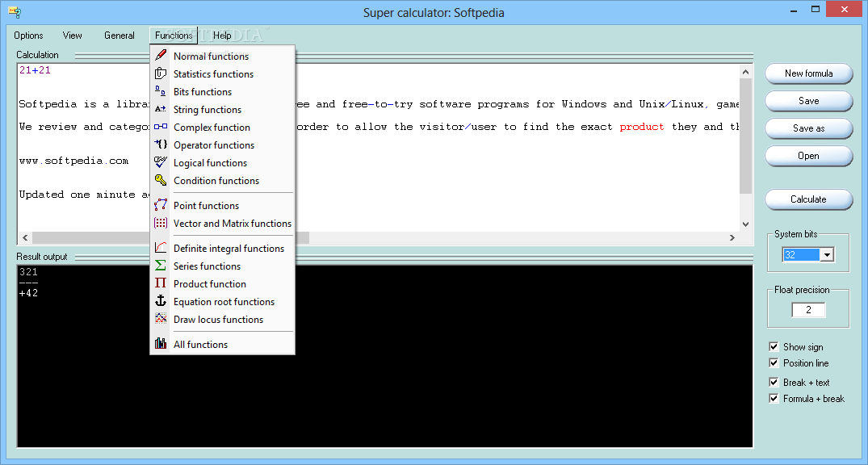
Task: Click the pencil icon beside Normal functions
Action: click(x=161, y=56)
